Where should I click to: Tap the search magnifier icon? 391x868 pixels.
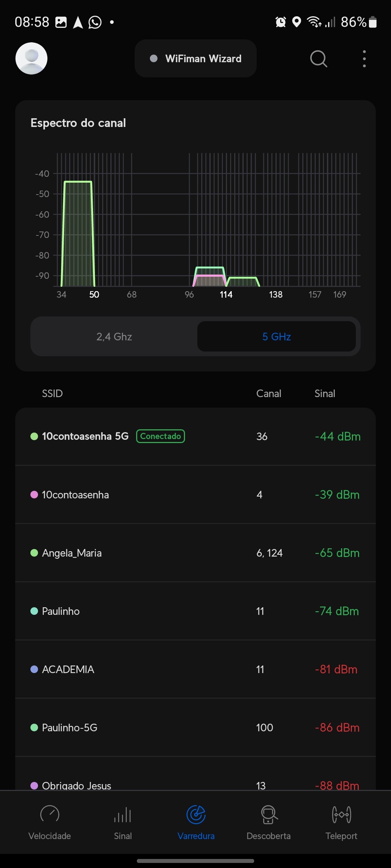pos(319,59)
